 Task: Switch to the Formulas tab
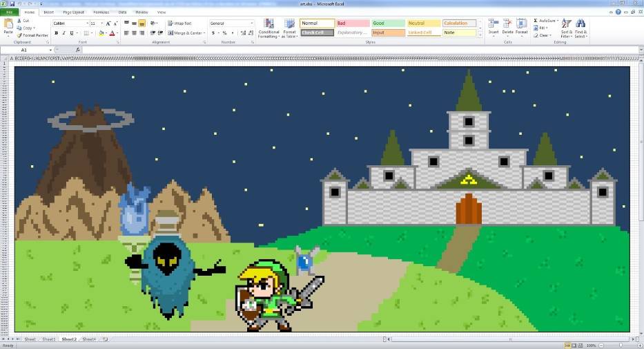coord(101,12)
